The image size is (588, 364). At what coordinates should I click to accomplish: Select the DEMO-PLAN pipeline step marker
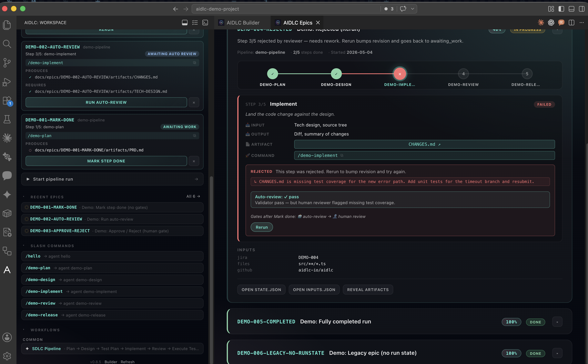[x=272, y=74]
